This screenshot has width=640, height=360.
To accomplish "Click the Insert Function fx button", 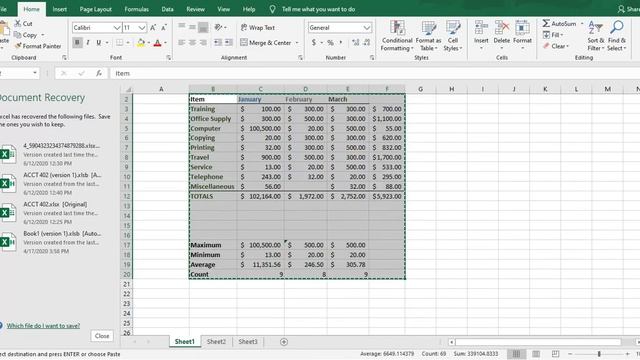I will tap(99, 73).
